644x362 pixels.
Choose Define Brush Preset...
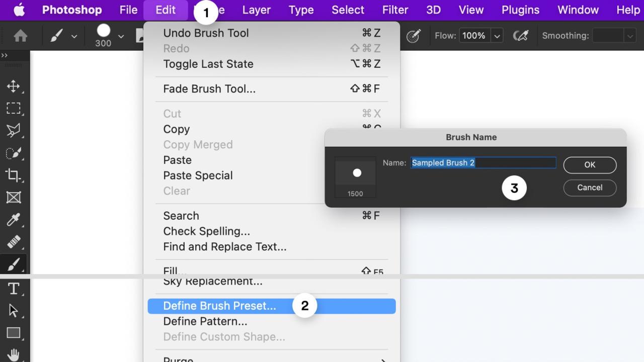[272, 306]
